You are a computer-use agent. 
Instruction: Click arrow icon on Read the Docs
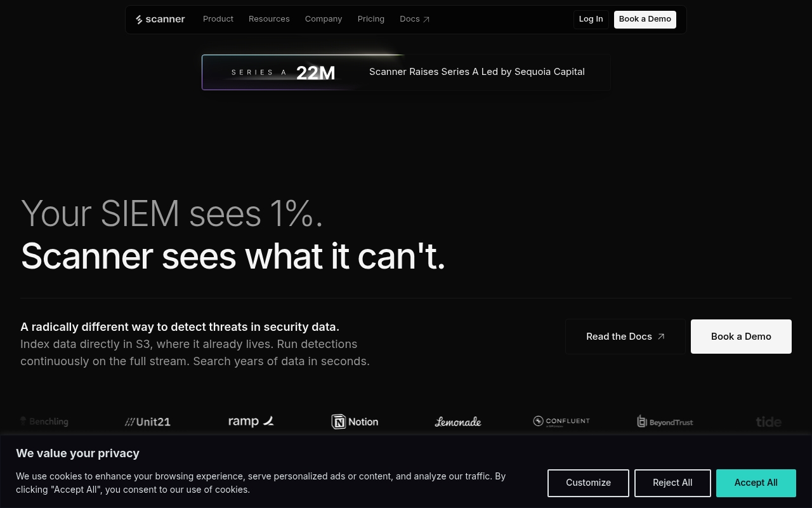[x=661, y=337]
